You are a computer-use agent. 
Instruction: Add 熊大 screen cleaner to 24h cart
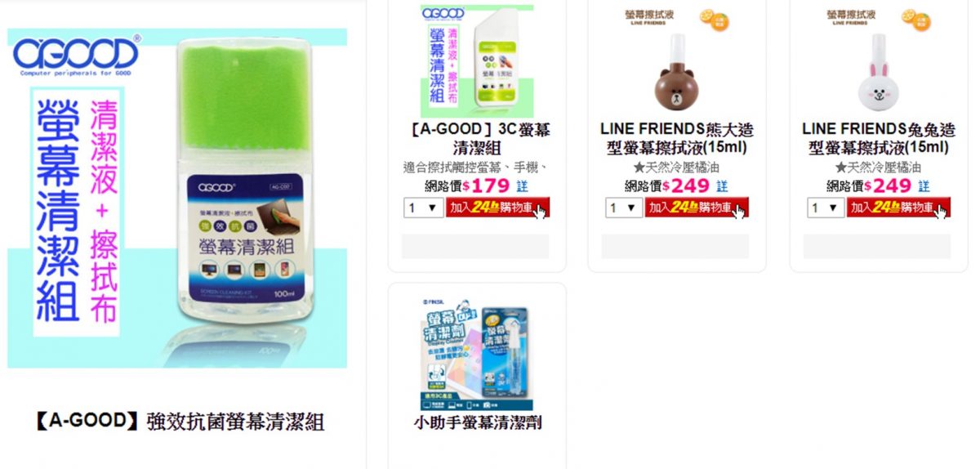click(698, 208)
